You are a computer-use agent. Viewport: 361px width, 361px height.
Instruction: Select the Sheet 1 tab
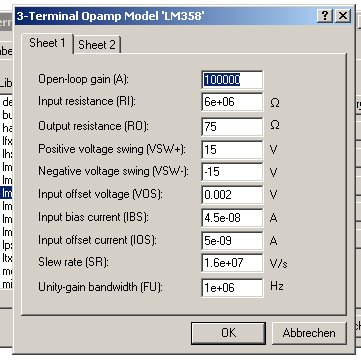click(x=47, y=43)
